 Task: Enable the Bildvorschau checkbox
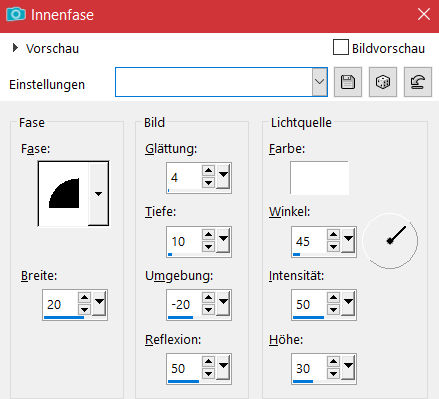coord(341,47)
